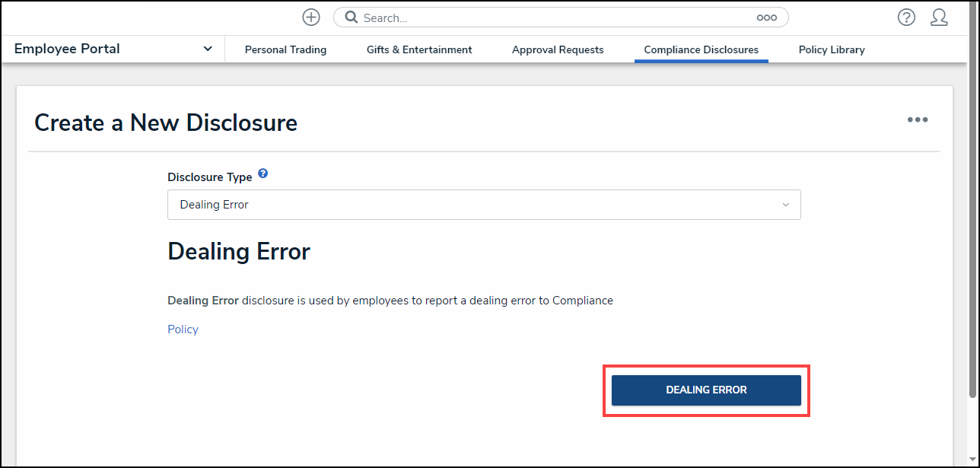
Task: Click the magnifying glass search icon
Action: click(351, 18)
